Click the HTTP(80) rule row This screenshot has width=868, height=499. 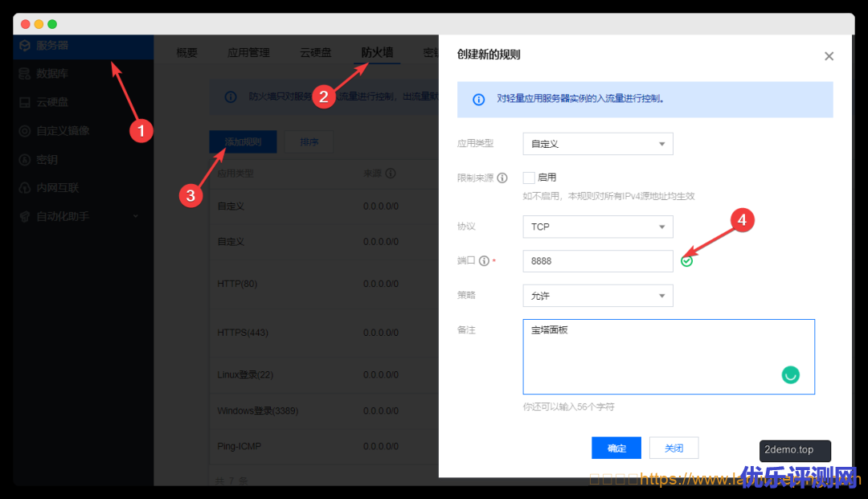[x=324, y=284]
